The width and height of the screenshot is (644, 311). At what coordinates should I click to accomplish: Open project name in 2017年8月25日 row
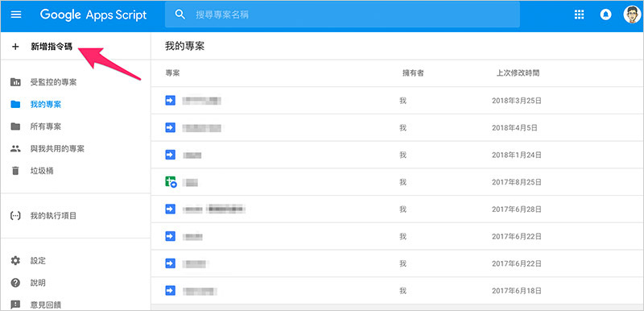click(x=190, y=182)
